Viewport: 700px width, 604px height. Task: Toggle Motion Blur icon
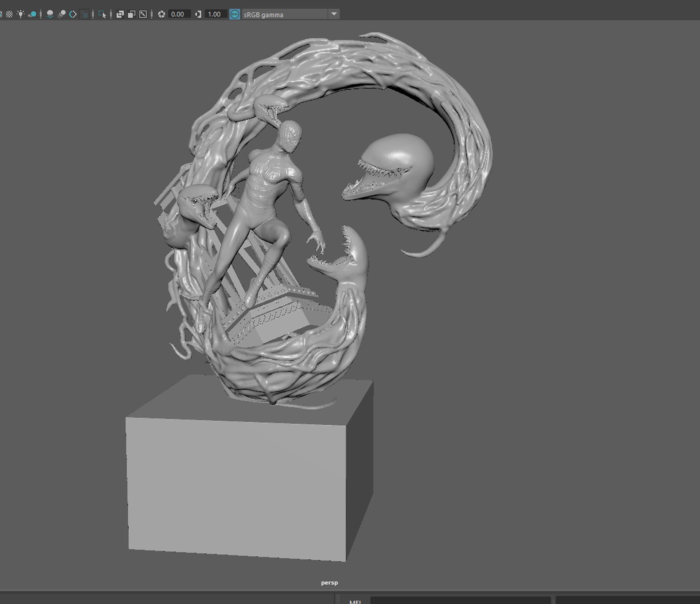[62, 14]
